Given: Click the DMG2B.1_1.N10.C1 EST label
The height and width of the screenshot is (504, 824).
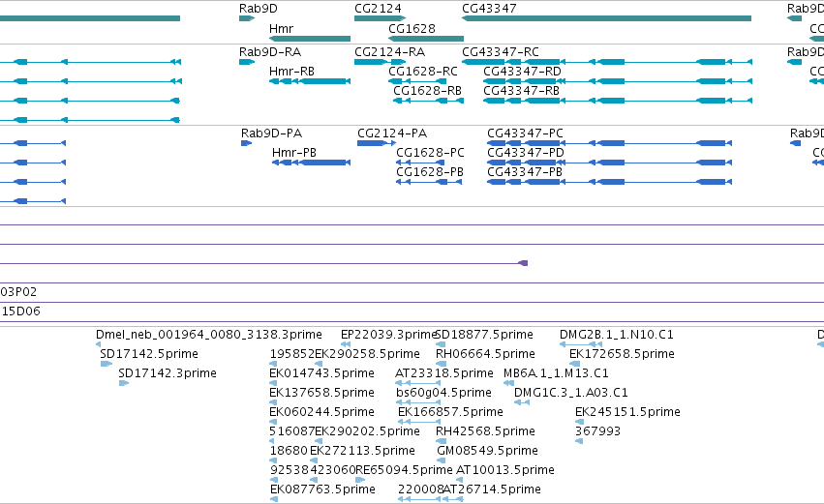Looking at the screenshot, I should point(617,335).
